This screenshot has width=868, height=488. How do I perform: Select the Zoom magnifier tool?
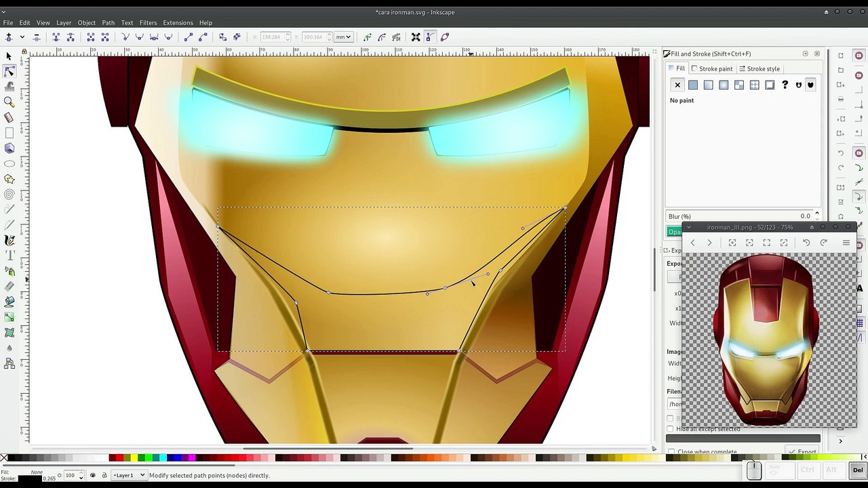coord(9,102)
